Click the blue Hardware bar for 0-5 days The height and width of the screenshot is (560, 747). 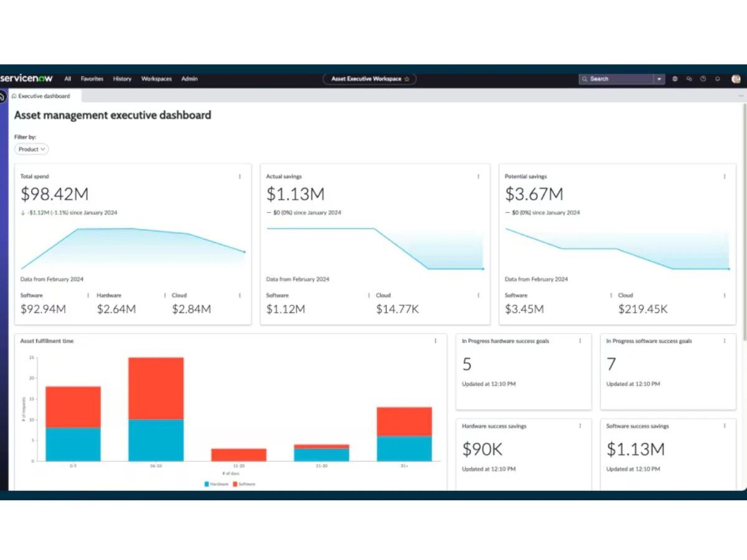73,444
